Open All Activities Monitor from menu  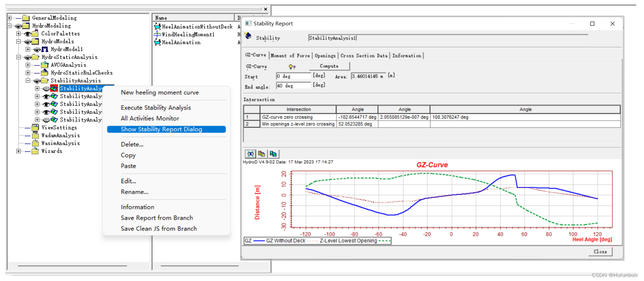tap(150, 119)
